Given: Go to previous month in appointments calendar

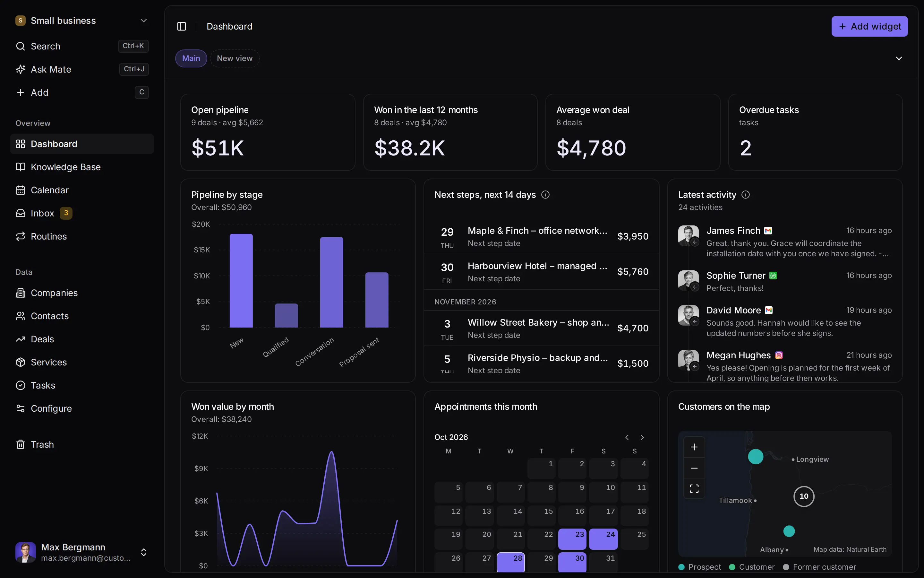Looking at the screenshot, I should [627, 437].
